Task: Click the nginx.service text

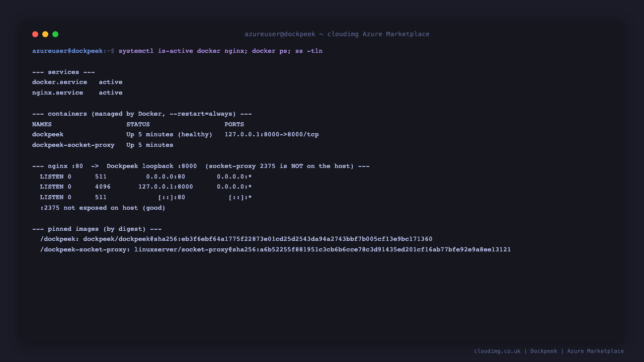Action: point(57,93)
